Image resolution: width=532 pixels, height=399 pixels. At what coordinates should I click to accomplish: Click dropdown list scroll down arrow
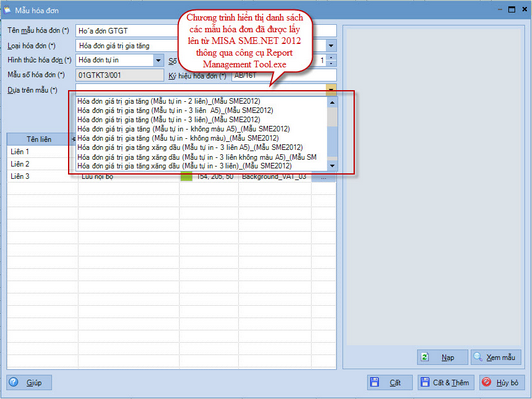click(x=332, y=166)
